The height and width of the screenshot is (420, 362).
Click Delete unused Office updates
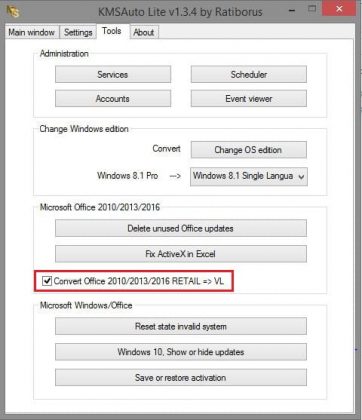click(181, 228)
